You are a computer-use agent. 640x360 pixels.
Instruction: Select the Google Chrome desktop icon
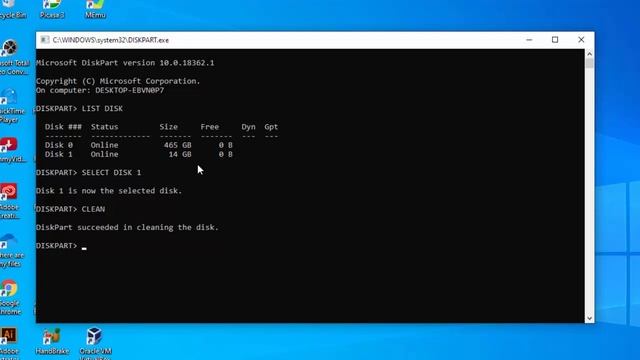[10, 297]
